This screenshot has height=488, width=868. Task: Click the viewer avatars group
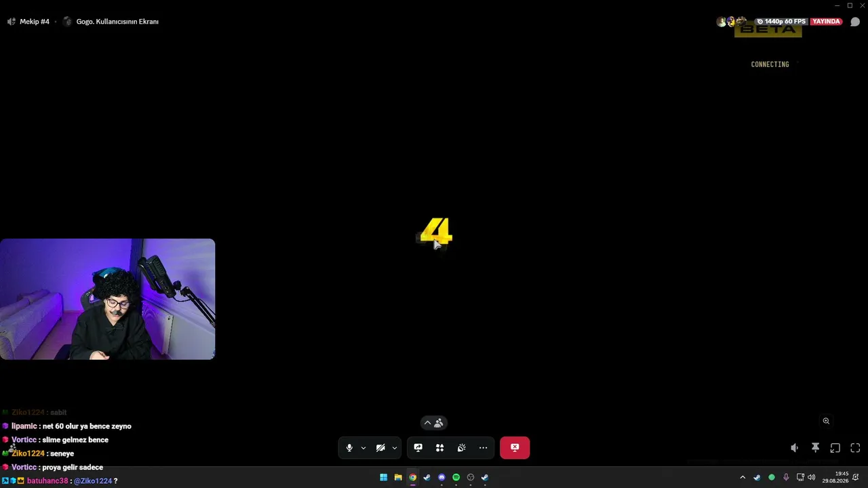point(731,22)
